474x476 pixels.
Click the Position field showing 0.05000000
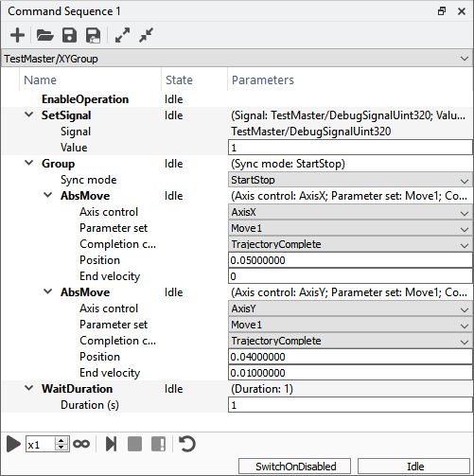point(350,260)
